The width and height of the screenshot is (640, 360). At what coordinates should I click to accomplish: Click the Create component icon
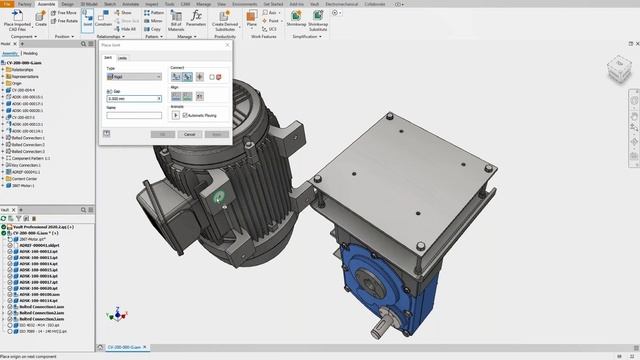tap(40, 16)
